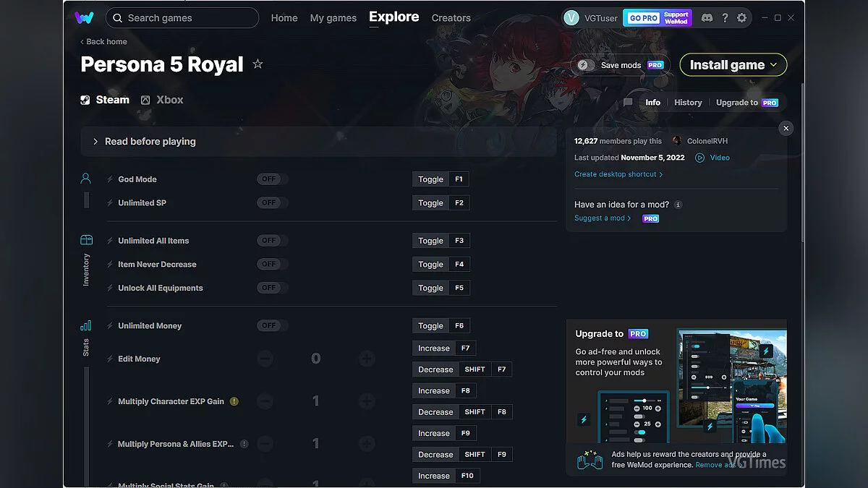Switch to the Info tab

click(x=653, y=103)
